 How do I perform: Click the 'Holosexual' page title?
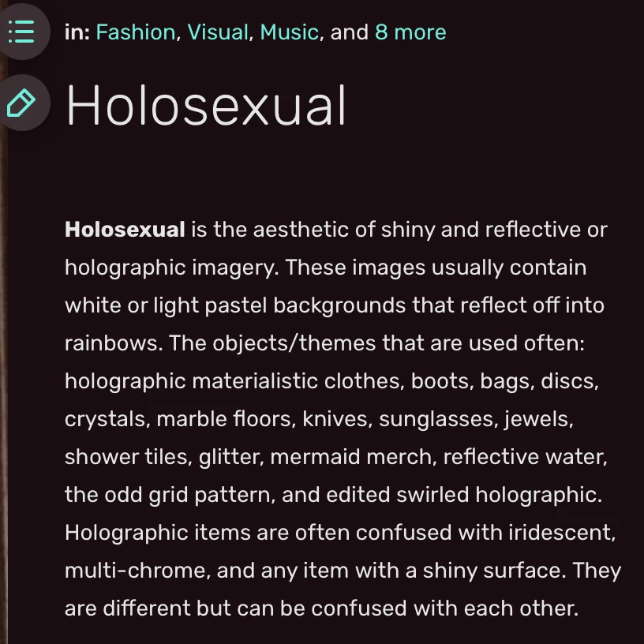[x=205, y=107]
